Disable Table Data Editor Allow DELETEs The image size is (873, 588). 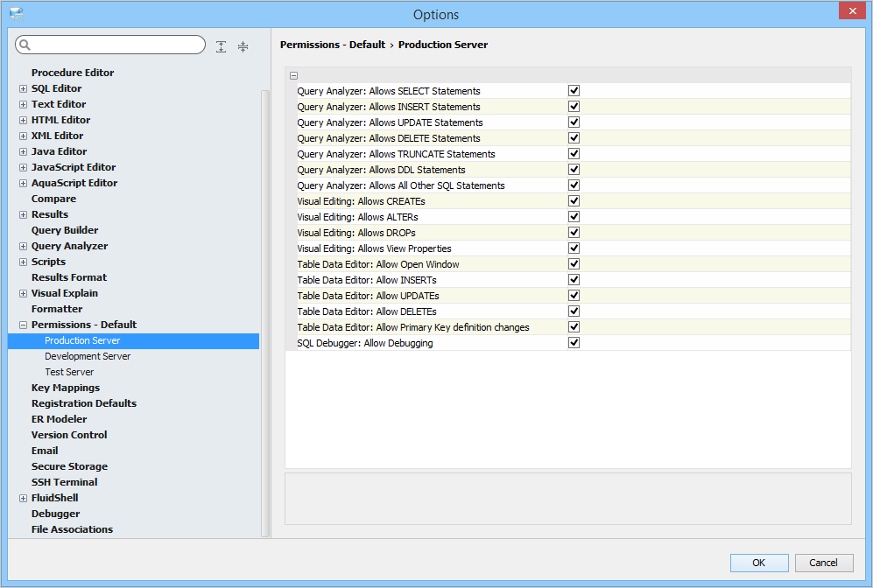point(574,311)
